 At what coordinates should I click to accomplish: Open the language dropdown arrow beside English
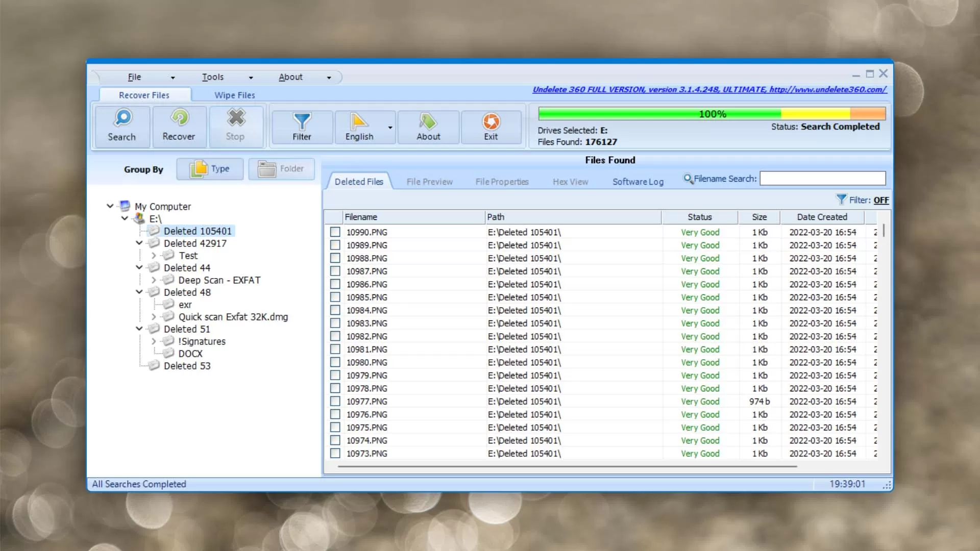click(x=390, y=128)
